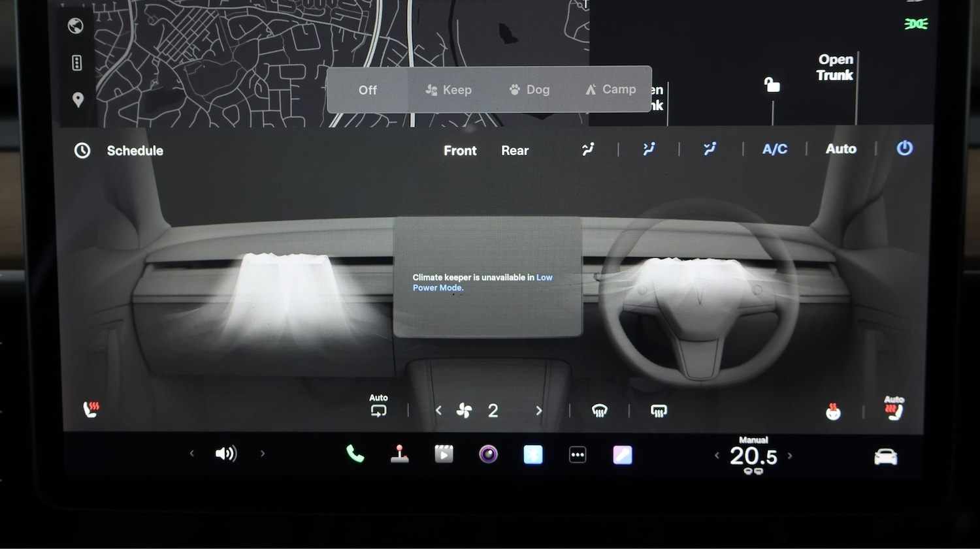Open the all-apps launcher with three dots
Screen dimensions: 980x549
(578, 454)
